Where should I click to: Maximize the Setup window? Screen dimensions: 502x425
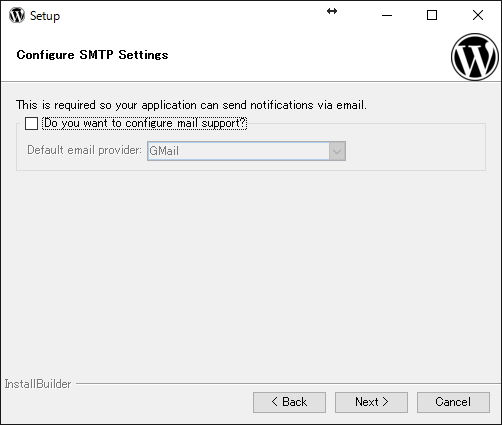click(432, 15)
